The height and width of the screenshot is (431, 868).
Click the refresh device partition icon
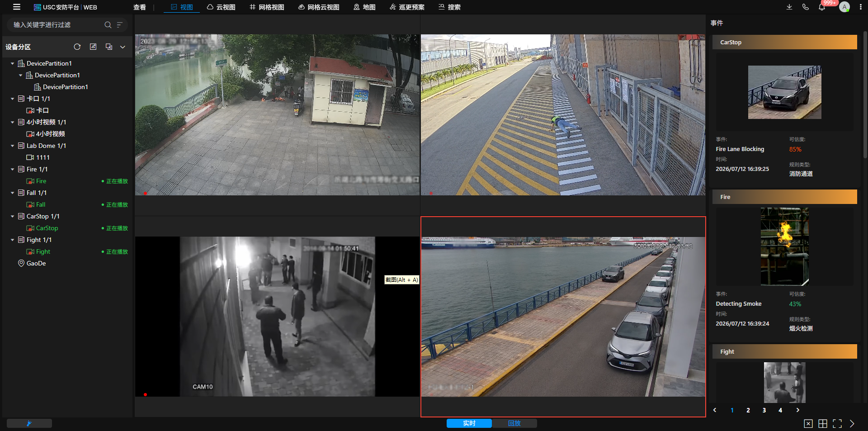[x=77, y=47]
